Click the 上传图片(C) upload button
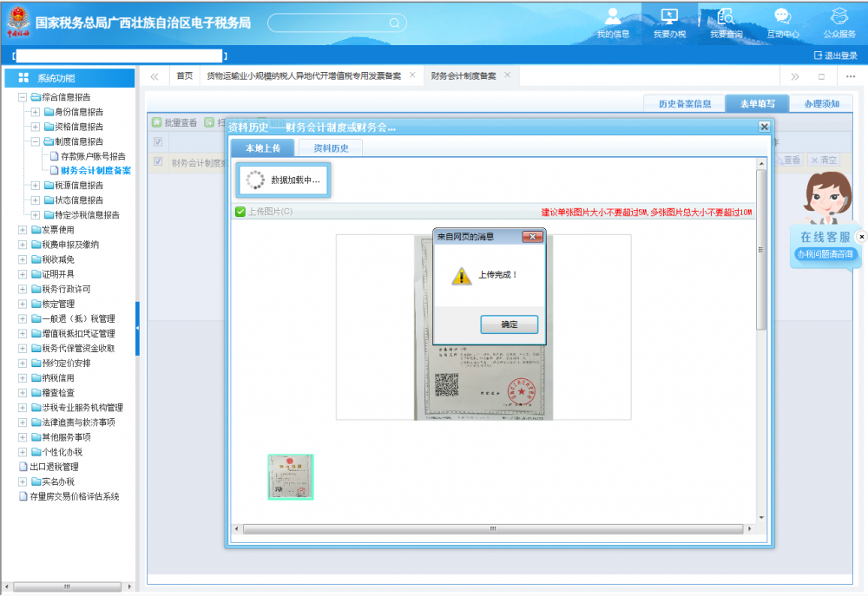The height and width of the screenshot is (596, 868). [264, 212]
